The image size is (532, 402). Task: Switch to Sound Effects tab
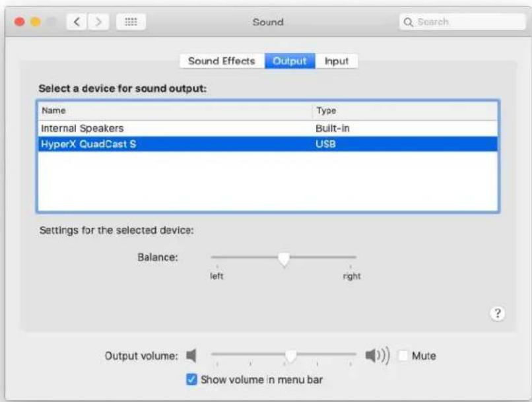[222, 61]
